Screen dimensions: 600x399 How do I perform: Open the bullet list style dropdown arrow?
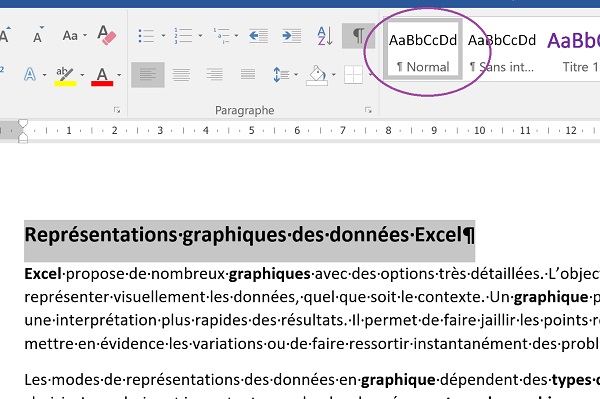(163, 36)
